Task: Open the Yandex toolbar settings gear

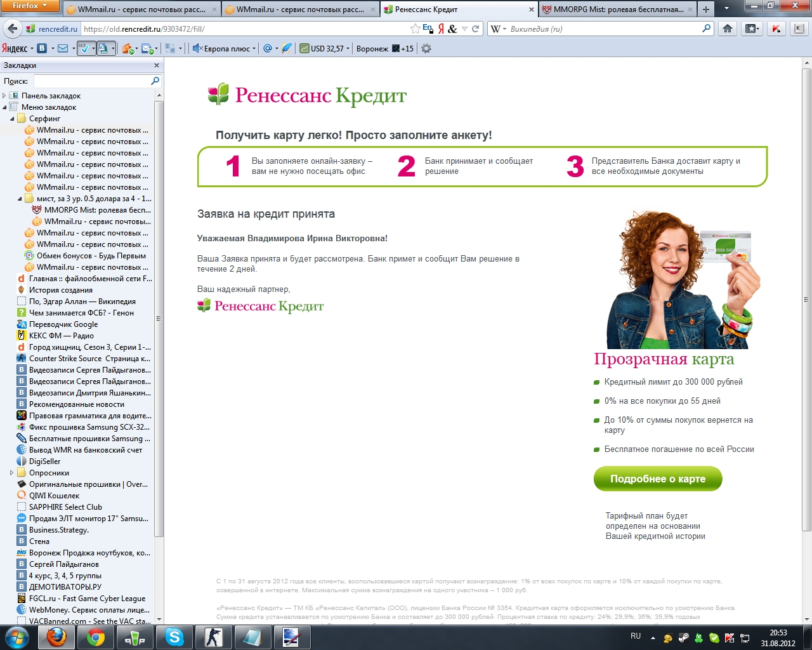Action: [x=426, y=48]
